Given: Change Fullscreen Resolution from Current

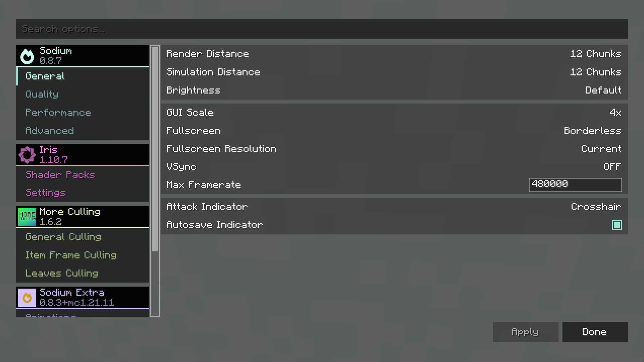Looking at the screenshot, I should 601,148.
